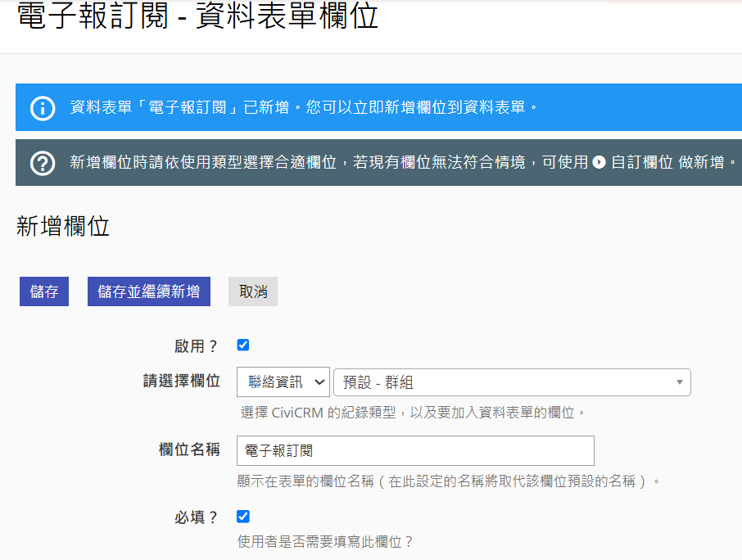Open the 聯絡資訊 record type dropdown

pos(283,382)
